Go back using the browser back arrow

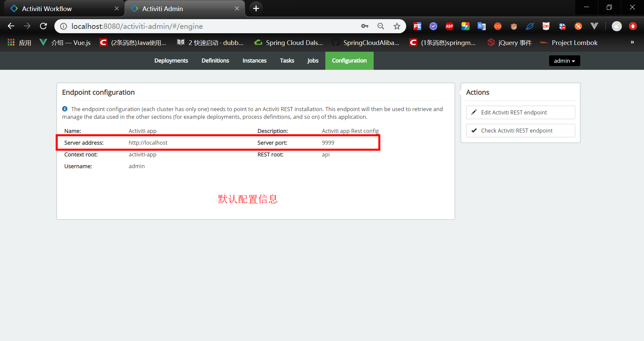[11, 26]
